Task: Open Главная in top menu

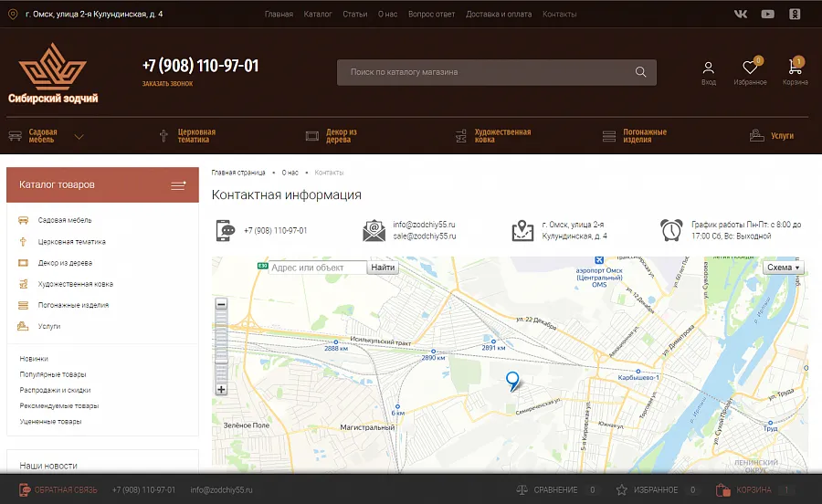Action: 279,14
